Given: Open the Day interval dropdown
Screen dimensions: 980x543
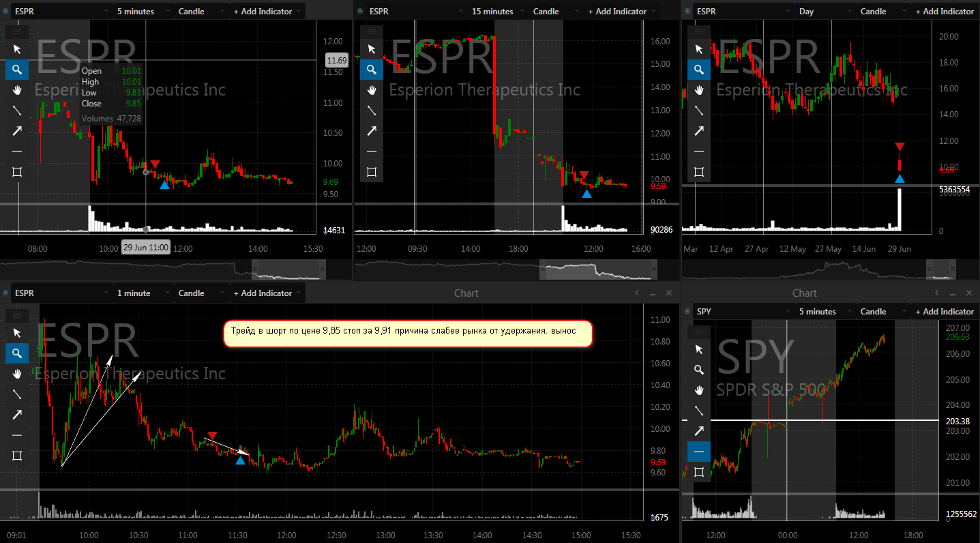Looking at the screenshot, I should coord(826,12).
